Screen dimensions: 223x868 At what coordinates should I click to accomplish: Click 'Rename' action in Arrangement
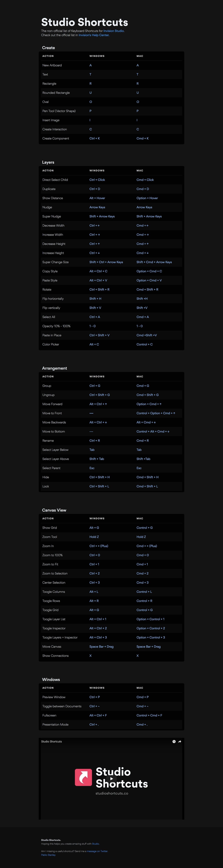(48, 441)
